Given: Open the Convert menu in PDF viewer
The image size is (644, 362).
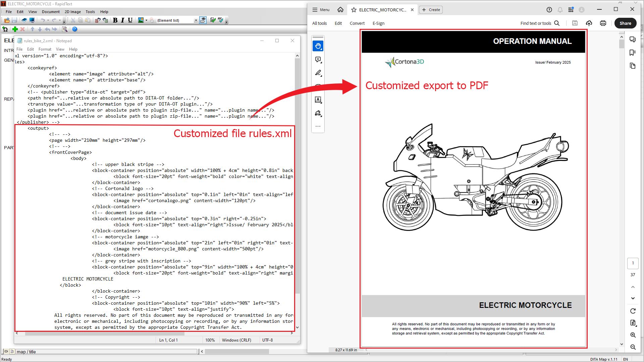Looking at the screenshot, I should [357, 23].
